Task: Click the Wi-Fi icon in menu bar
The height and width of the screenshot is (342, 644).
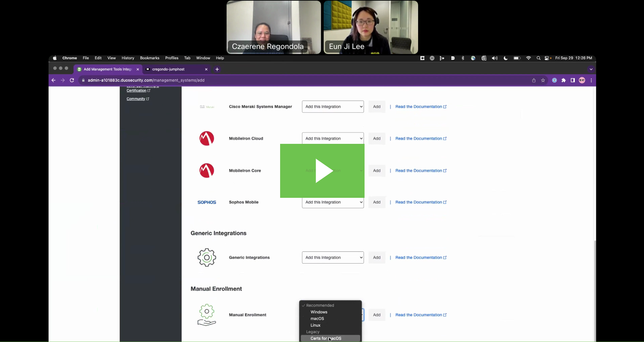Action: click(528, 58)
